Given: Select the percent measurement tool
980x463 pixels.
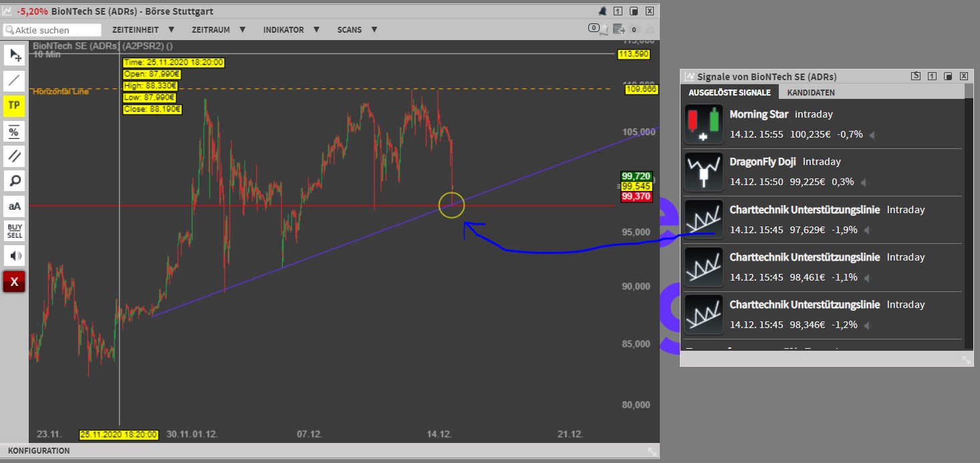Looking at the screenshot, I should pyautogui.click(x=14, y=131).
